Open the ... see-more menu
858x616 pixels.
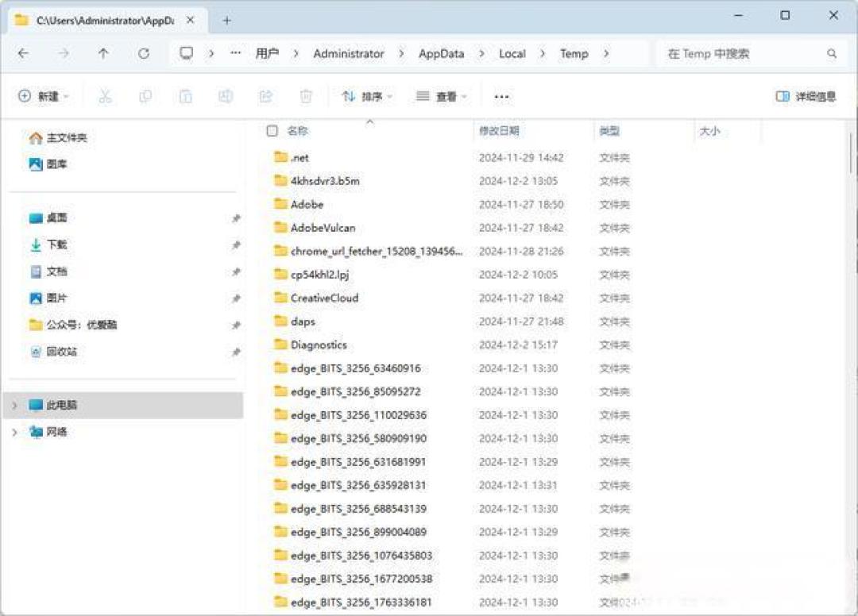500,95
